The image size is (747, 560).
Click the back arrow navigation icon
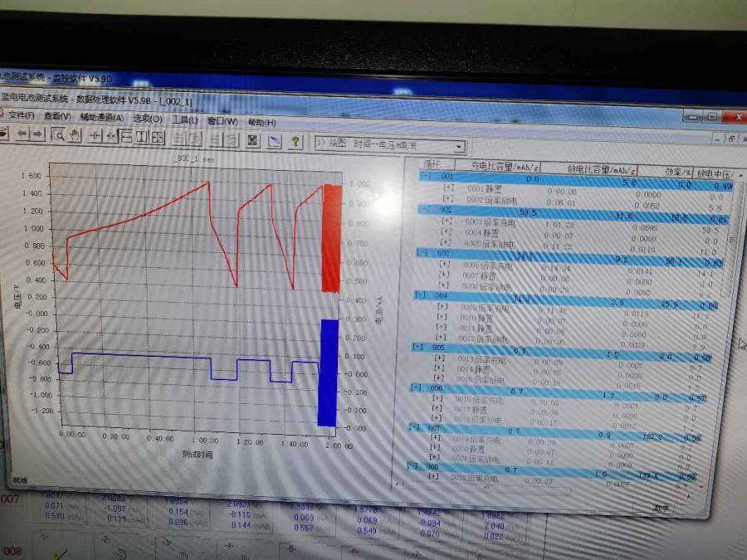pyautogui.click(x=22, y=134)
